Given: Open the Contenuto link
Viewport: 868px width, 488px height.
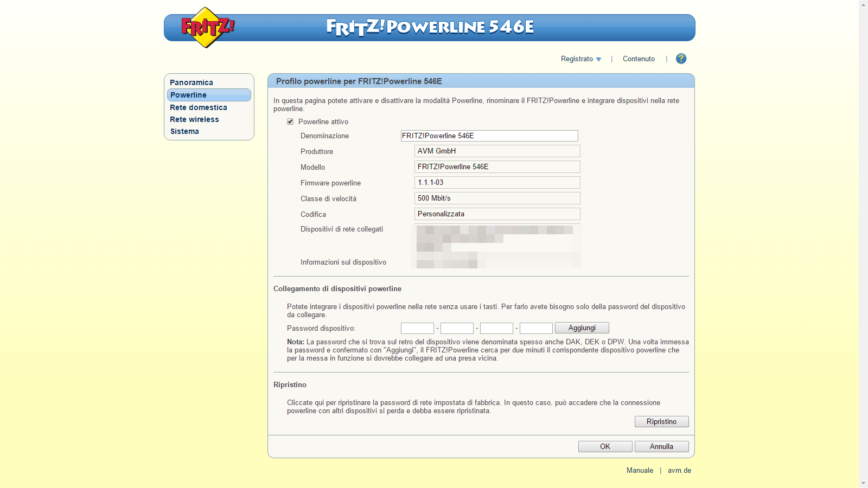Looking at the screenshot, I should 639,59.
